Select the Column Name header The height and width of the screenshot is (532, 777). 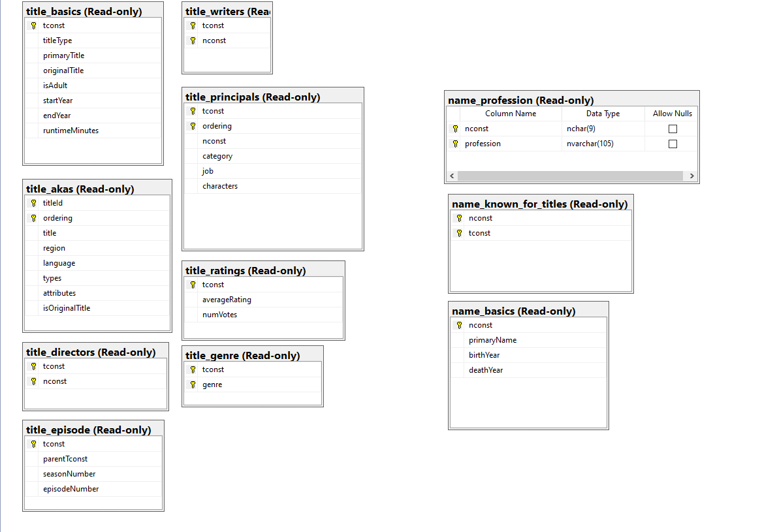click(x=511, y=114)
